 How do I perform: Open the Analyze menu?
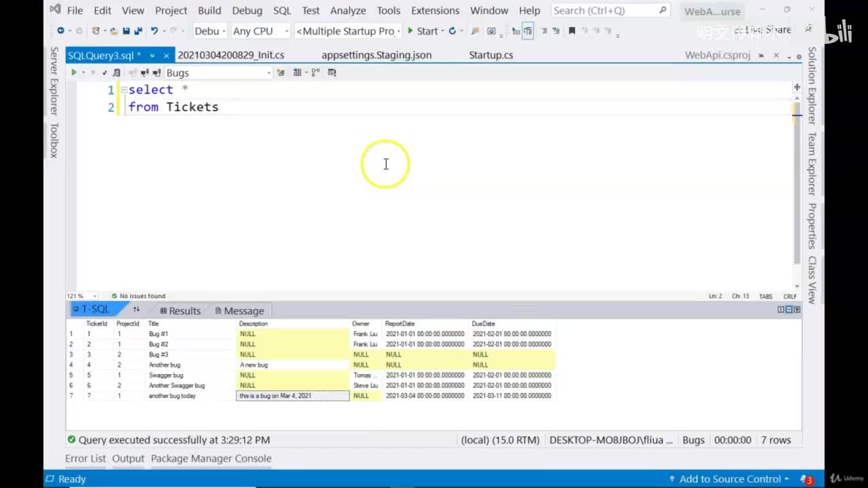coord(348,10)
